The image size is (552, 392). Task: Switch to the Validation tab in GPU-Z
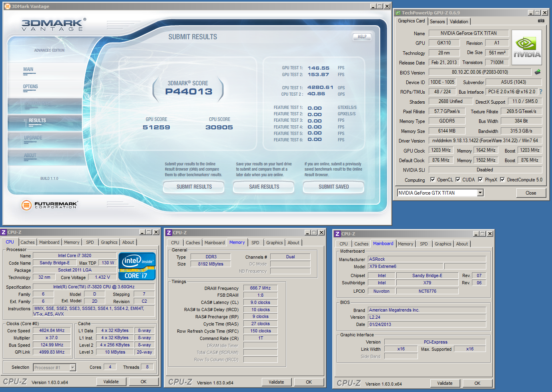(459, 22)
